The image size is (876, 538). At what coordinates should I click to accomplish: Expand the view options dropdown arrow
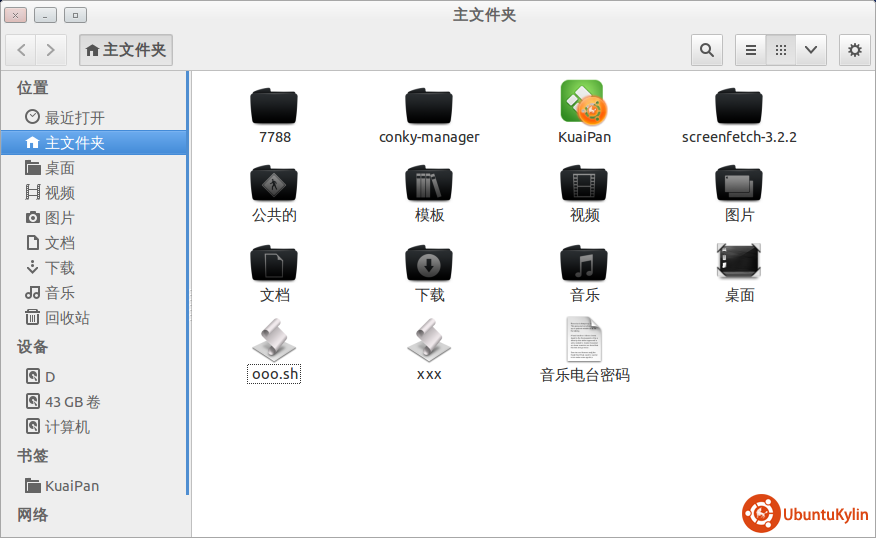tap(811, 50)
